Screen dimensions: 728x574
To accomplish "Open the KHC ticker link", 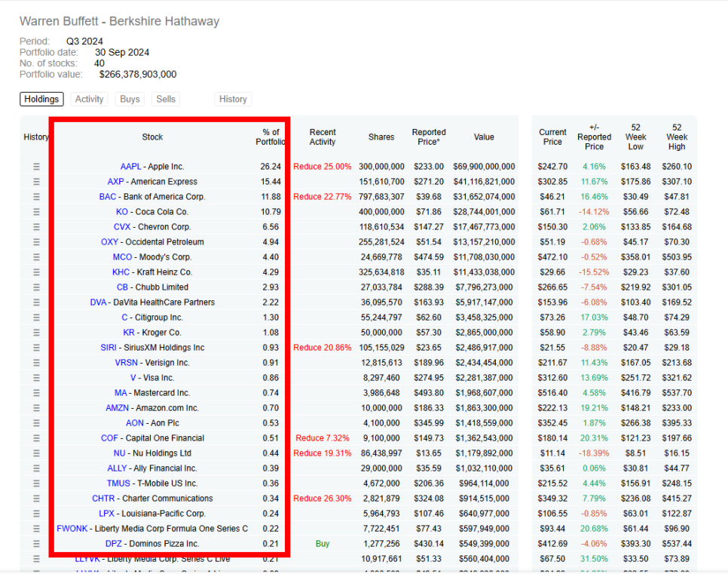I will [121, 272].
